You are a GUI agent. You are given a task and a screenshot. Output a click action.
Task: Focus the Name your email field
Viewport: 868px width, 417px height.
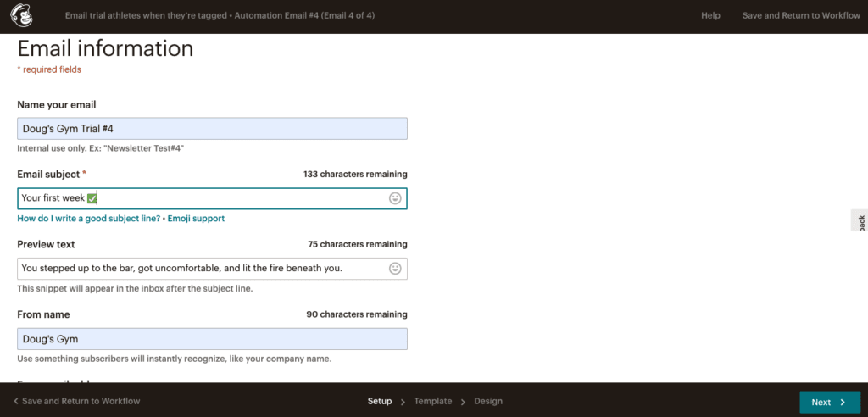[212, 129]
